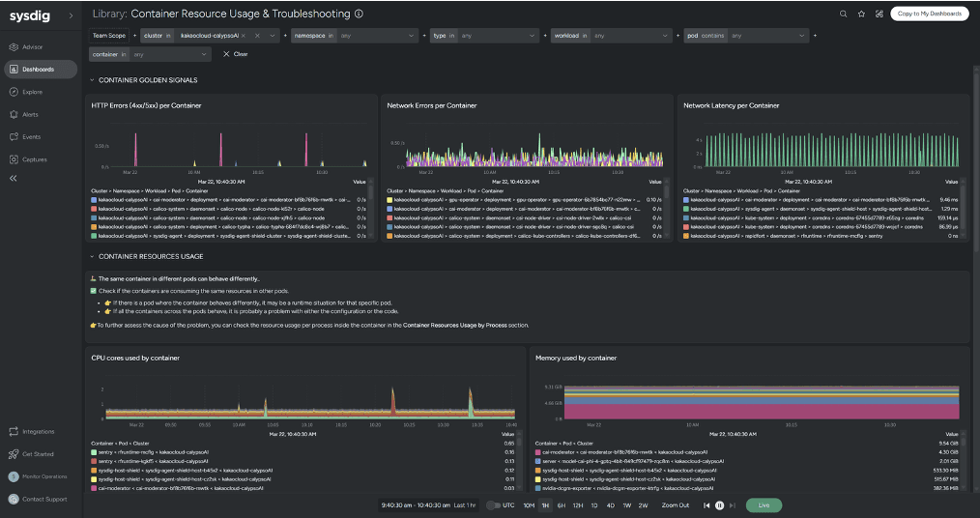Screen dimensions: 980x518
Task: Select the 6H time range
Action: pos(562,505)
